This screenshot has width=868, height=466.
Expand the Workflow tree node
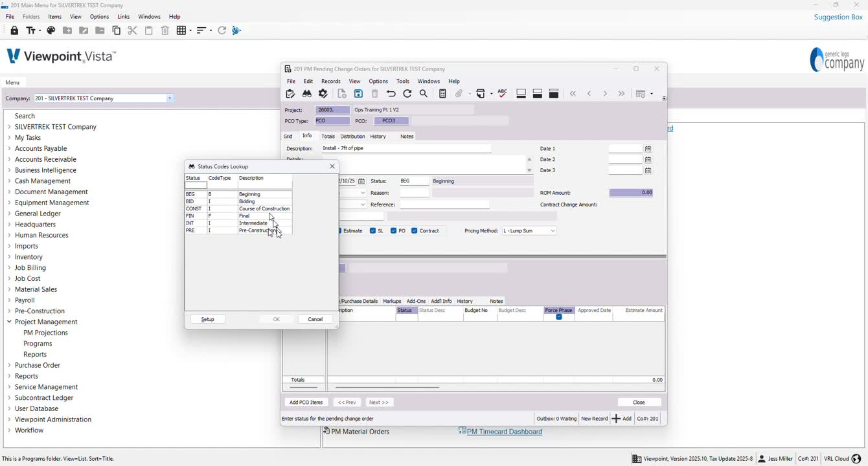click(x=9, y=430)
